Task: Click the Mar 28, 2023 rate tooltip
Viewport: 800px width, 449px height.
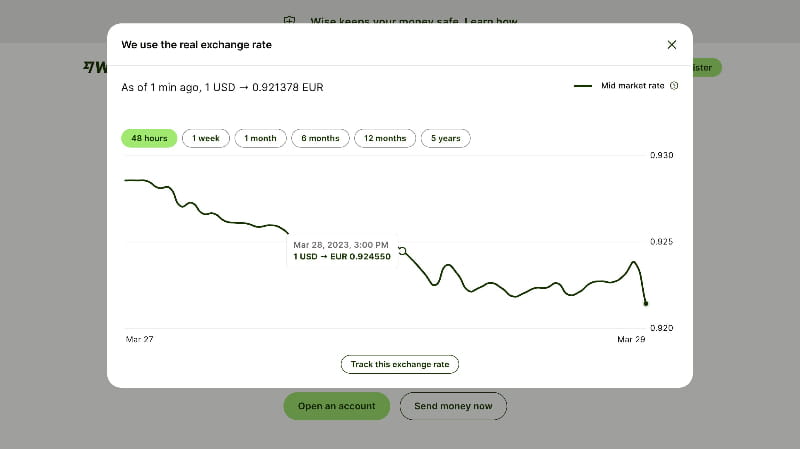Action: 342,250
